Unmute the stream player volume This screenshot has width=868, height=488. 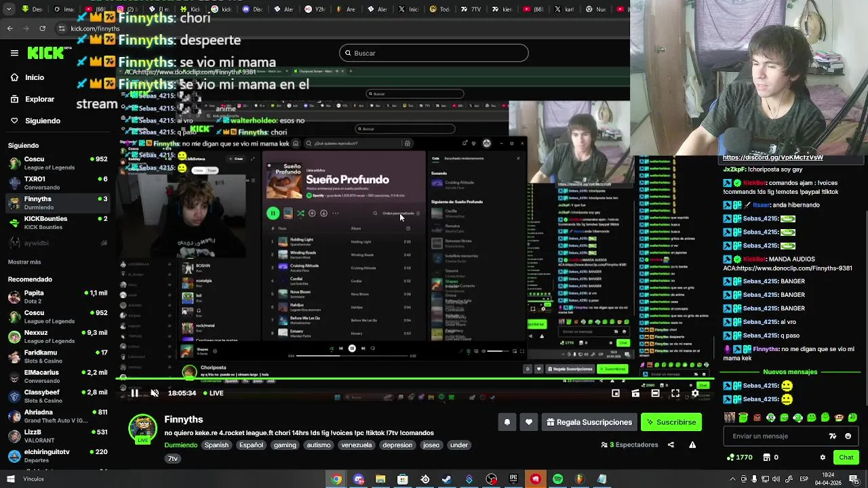click(x=155, y=393)
